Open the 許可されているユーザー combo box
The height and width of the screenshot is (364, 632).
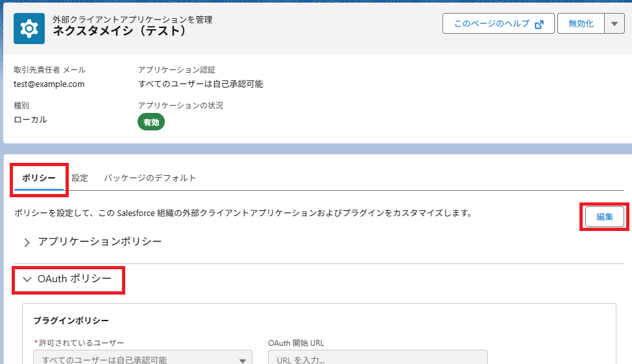coord(143,358)
